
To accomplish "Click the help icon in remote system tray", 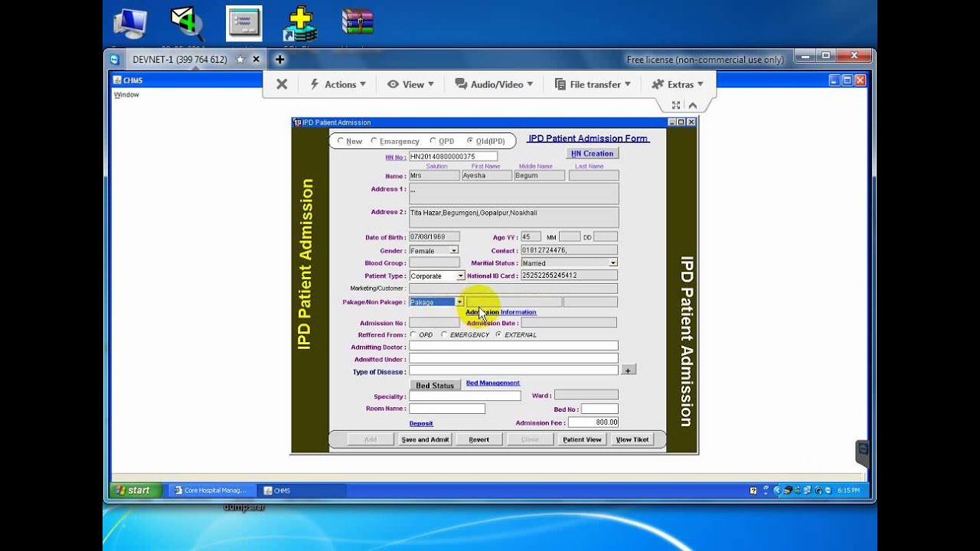I will 753,491.
